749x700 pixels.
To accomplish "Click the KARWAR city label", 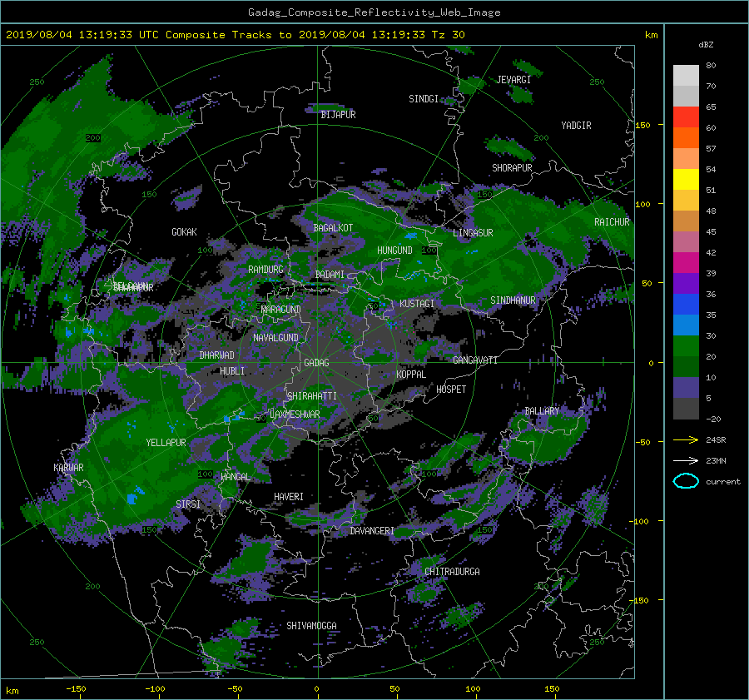I will (68, 467).
